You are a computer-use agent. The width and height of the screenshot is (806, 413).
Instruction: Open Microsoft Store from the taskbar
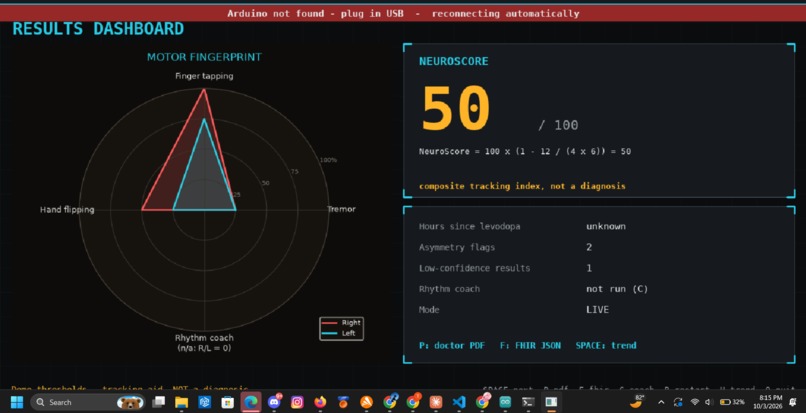point(228,402)
